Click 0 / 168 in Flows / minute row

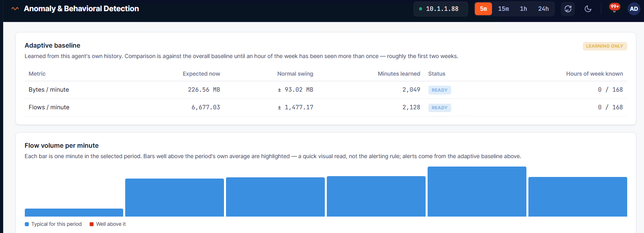(x=610, y=107)
